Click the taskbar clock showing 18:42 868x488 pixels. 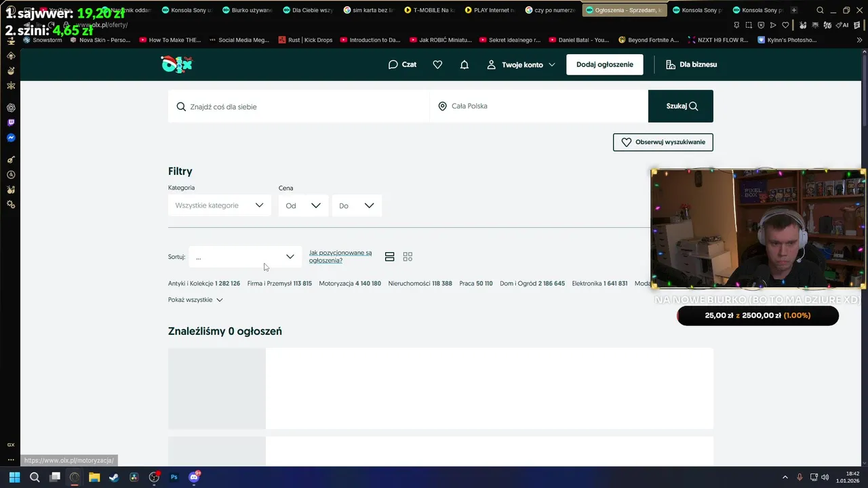pyautogui.click(x=848, y=477)
